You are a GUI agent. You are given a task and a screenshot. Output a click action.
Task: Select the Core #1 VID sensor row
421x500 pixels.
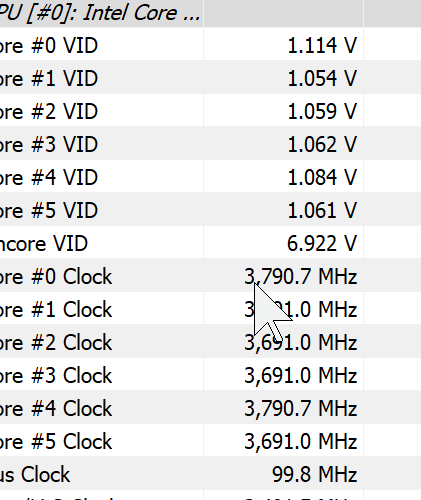[x=210, y=77]
